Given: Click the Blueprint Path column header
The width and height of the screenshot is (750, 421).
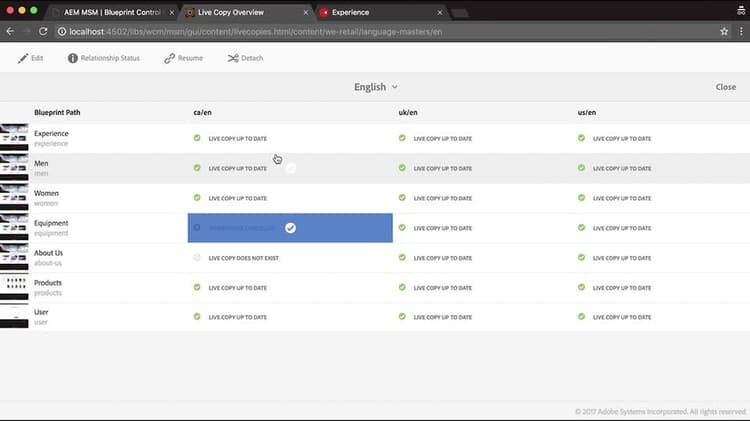Looking at the screenshot, I should 57,112.
